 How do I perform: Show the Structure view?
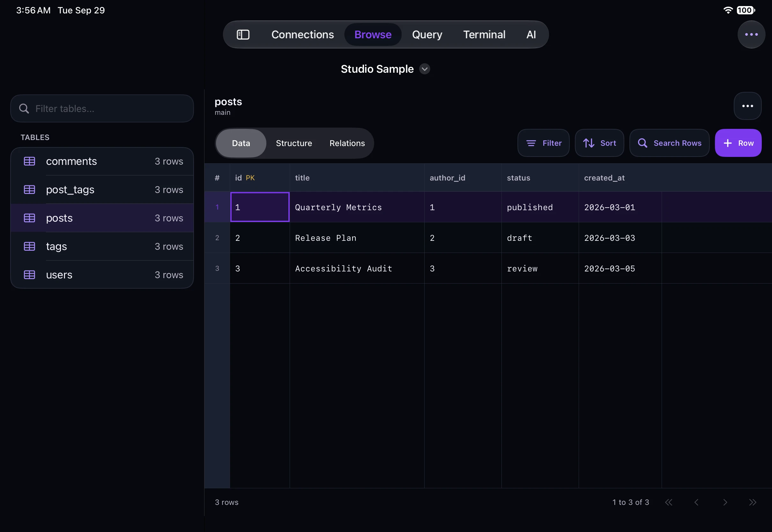[294, 143]
